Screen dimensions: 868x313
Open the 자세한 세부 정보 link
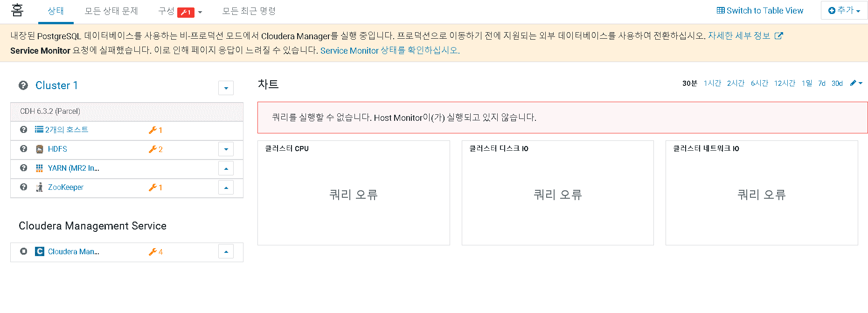click(739, 35)
